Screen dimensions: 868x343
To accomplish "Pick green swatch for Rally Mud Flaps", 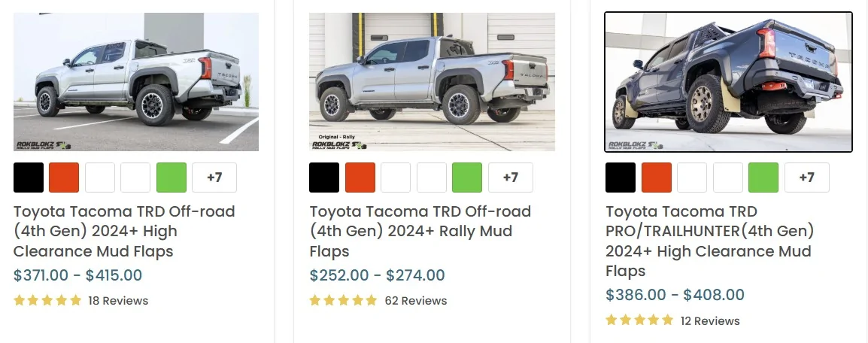I will pyautogui.click(x=467, y=178).
